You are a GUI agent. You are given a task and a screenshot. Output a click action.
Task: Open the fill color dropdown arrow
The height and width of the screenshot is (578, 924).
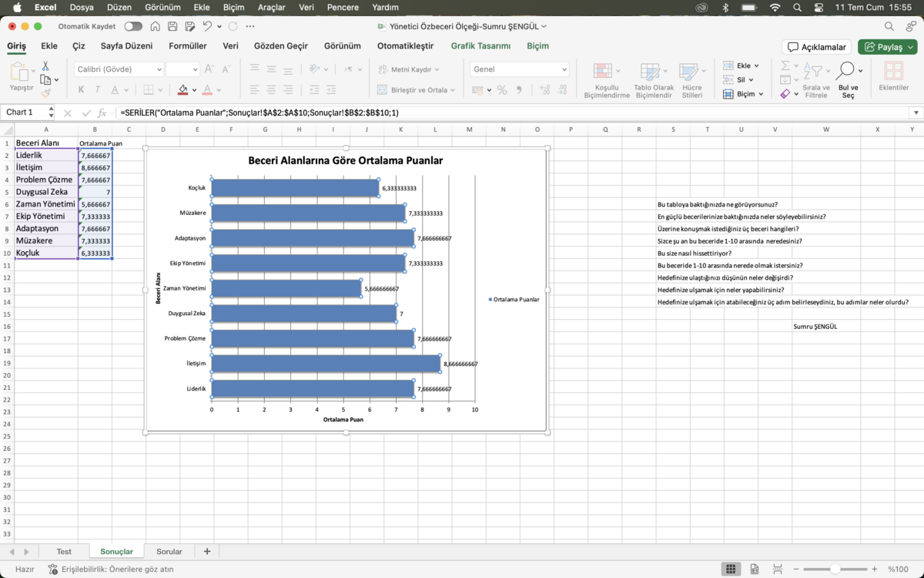coord(193,90)
